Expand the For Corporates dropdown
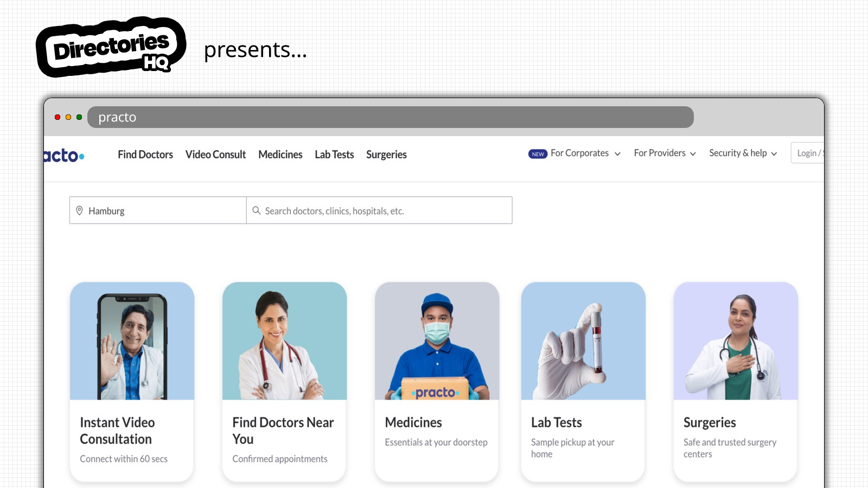Screen dimensions: 868x488 [x=585, y=153]
